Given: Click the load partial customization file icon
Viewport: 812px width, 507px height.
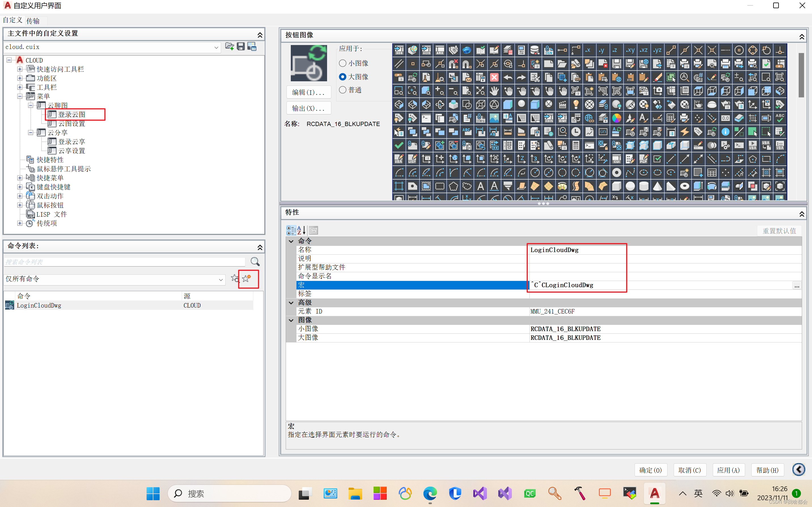Looking at the screenshot, I should [230, 47].
